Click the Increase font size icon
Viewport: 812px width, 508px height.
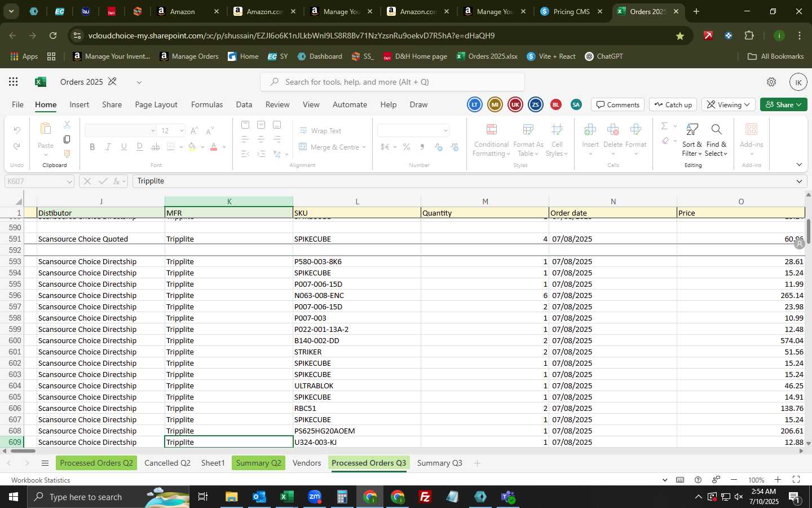194,131
